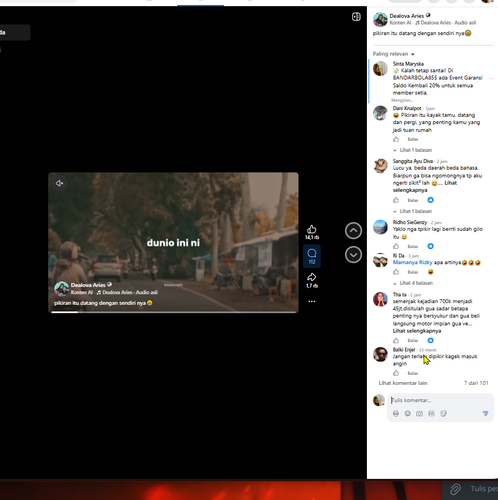Screen dimensions: 498x500
Task: Open reel three-dot more options
Action: (x=312, y=301)
